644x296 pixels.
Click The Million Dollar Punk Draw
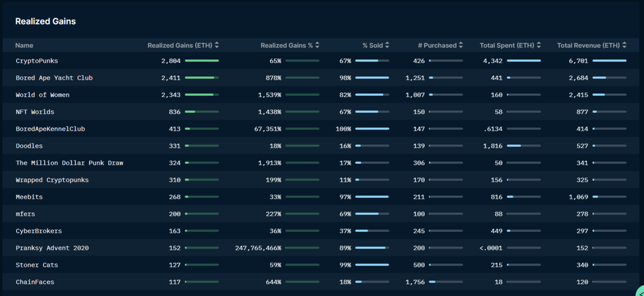[69, 163]
